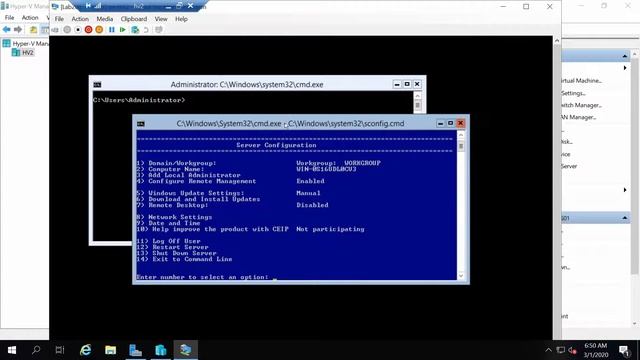Click the scroll-down arrow in the sconfig window
640x360 pixels.
point(461,276)
